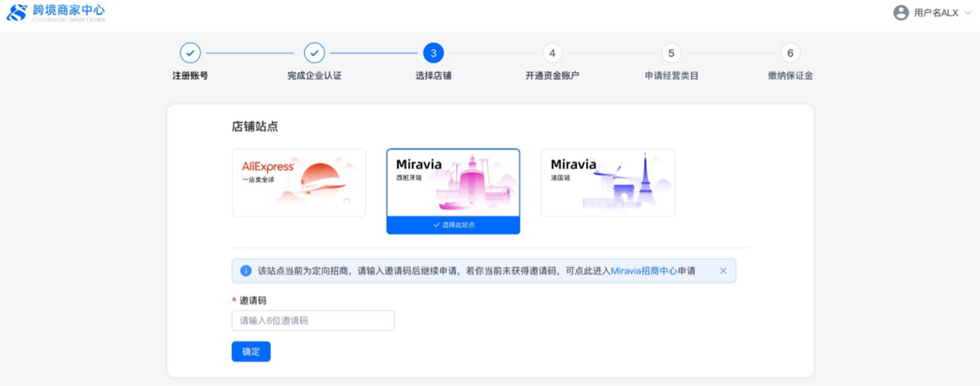980x386 pixels.
Task: Click step 6 circle for 缴纳保证金
Action: (790, 53)
